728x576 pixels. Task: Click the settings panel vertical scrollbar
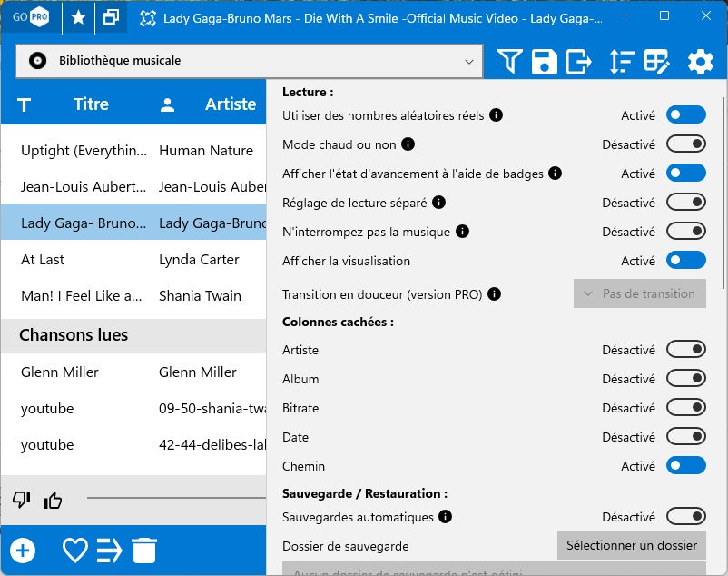click(723, 193)
